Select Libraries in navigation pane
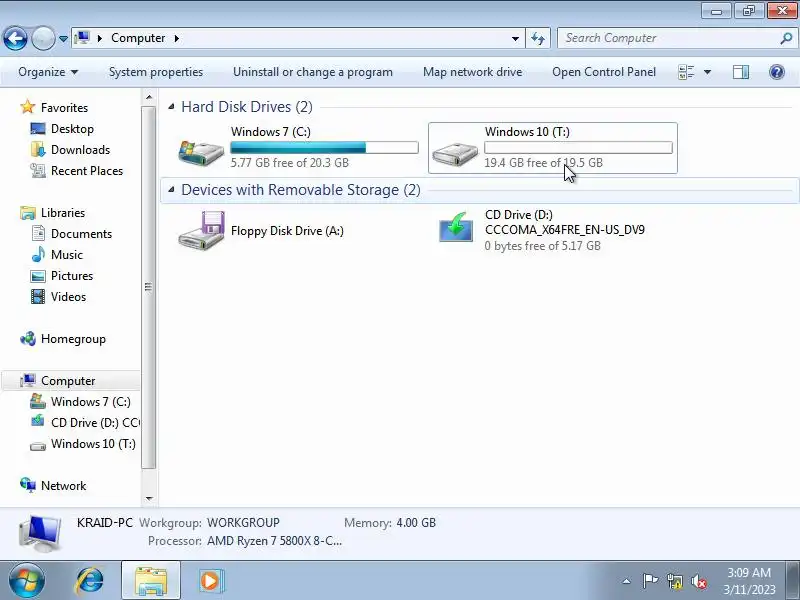This screenshot has width=800, height=600. point(63,213)
